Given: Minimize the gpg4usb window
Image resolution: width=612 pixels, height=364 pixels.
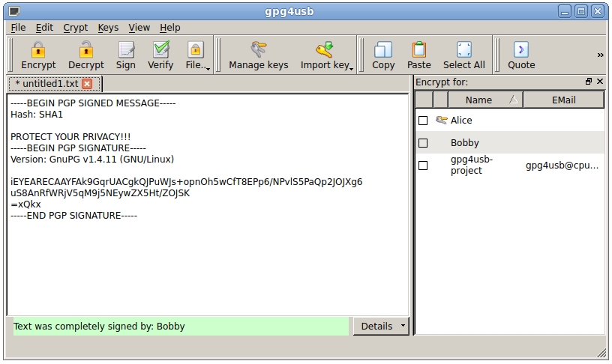Looking at the screenshot, I should (565, 11).
